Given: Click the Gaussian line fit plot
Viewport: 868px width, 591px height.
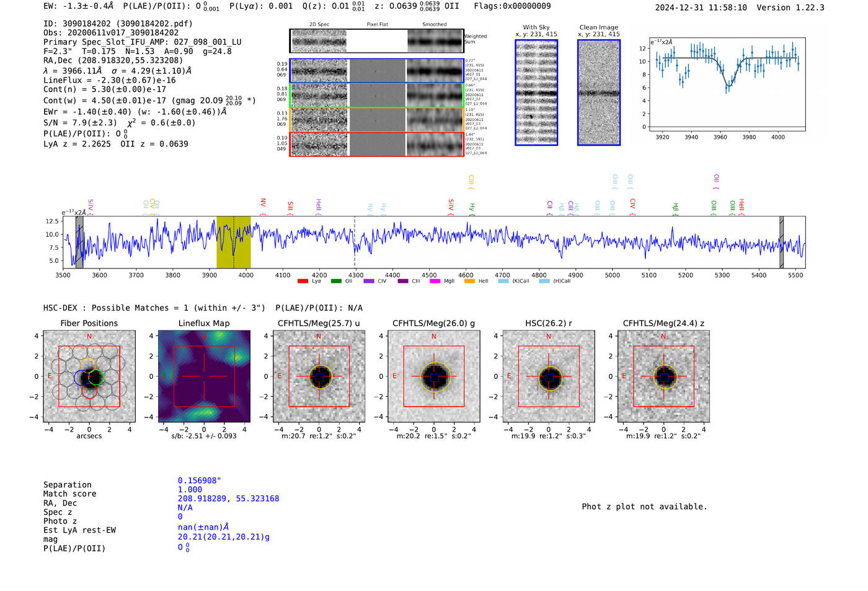Looking at the screenshot, I should (x=727, y=84).
